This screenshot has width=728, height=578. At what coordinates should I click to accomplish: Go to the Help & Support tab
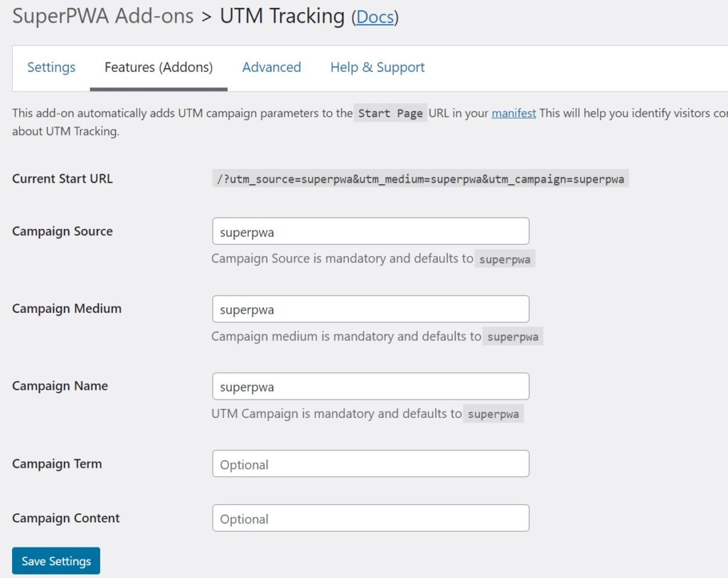377,68
